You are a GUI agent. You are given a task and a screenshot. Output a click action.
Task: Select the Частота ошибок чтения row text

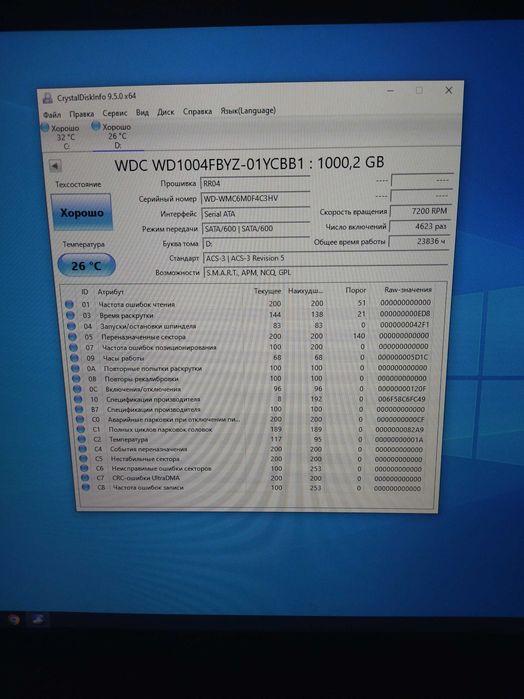tap(137, 304)
